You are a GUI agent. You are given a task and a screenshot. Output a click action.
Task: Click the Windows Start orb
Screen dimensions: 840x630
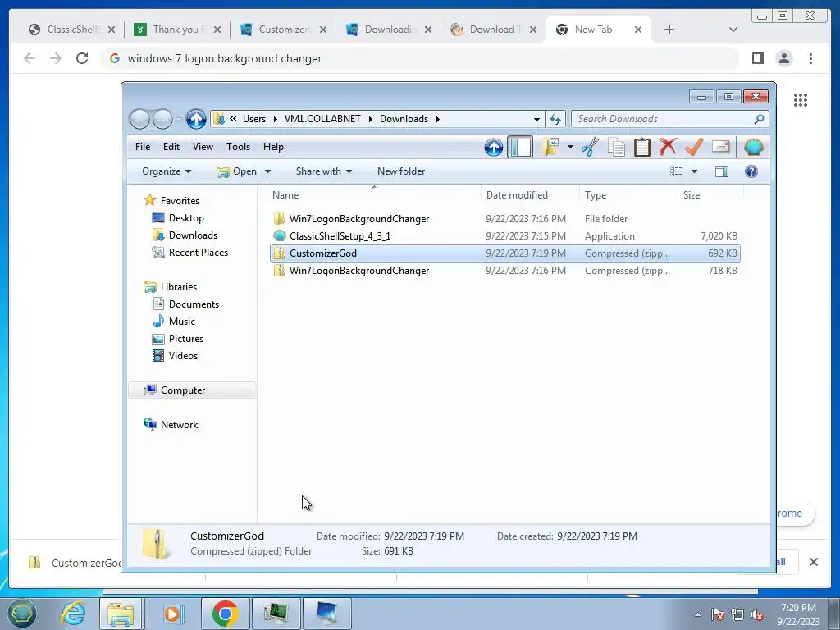pyautogui.click(x=21, y=614)
